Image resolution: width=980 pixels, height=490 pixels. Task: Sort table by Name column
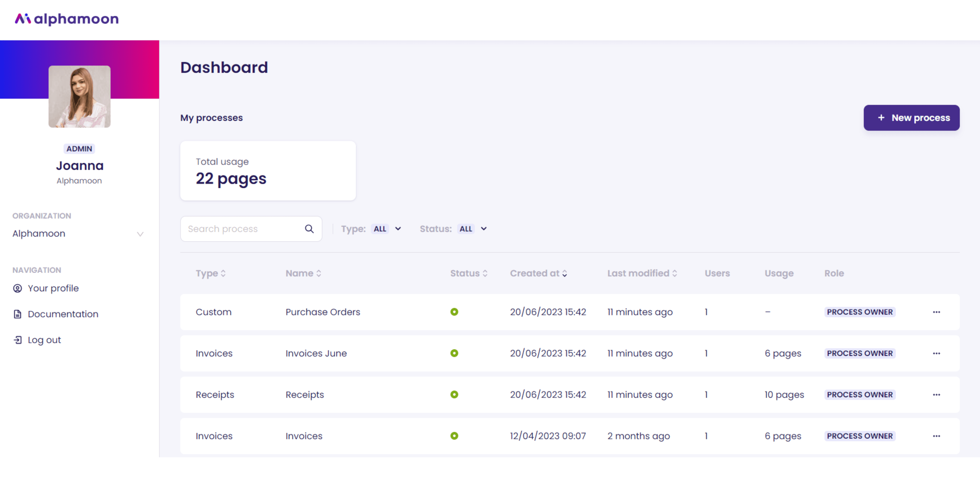point(303,273)
